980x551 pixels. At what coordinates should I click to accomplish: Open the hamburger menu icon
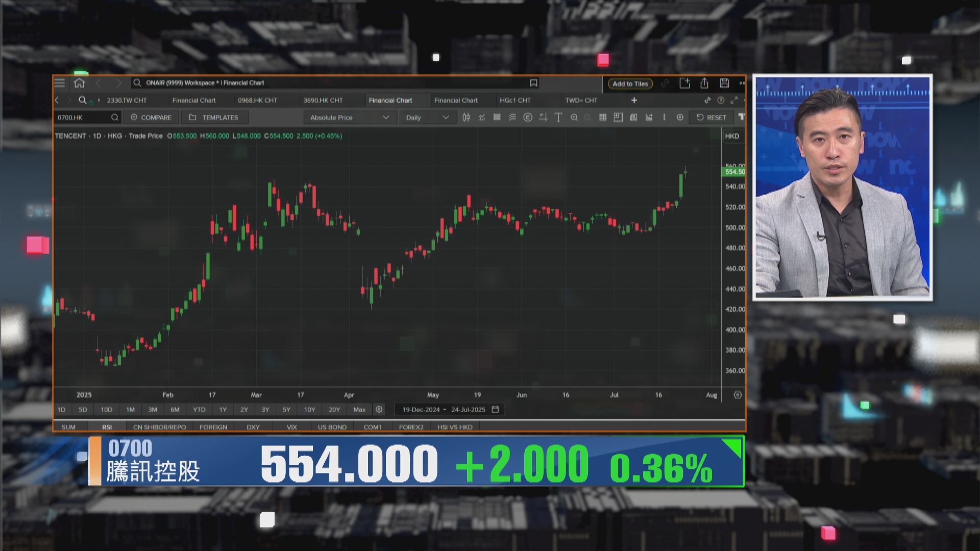(60, 83)
